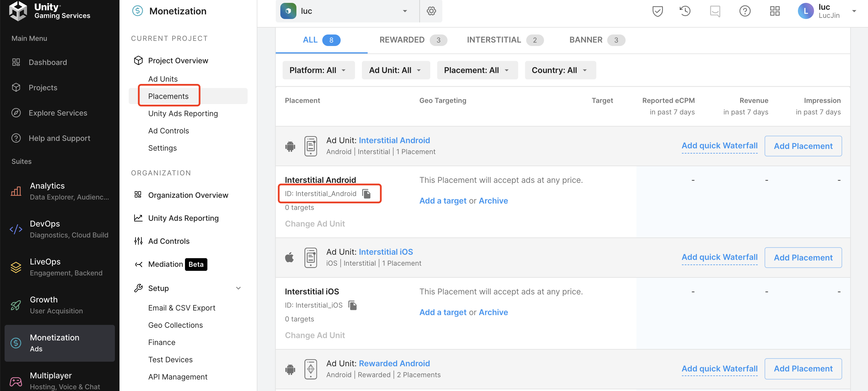The height and width of the screenshot is (391, 868).
Task: Click Add a target for Interstitial iOS
Action: coord(443,312)
